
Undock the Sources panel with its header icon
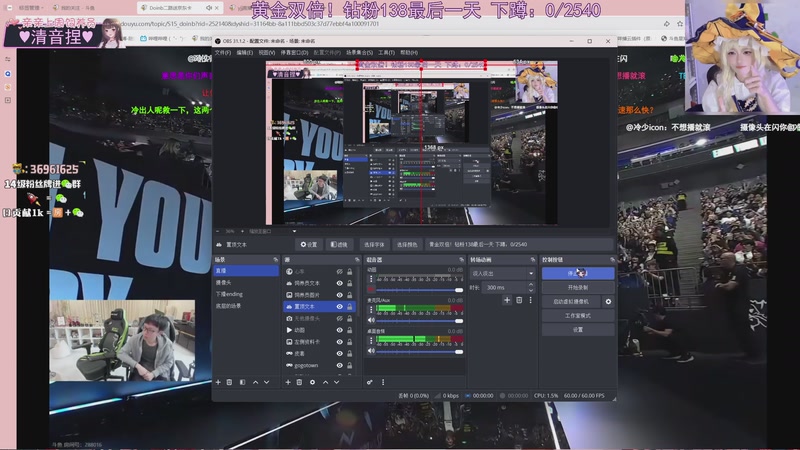(x=357, y=260)
